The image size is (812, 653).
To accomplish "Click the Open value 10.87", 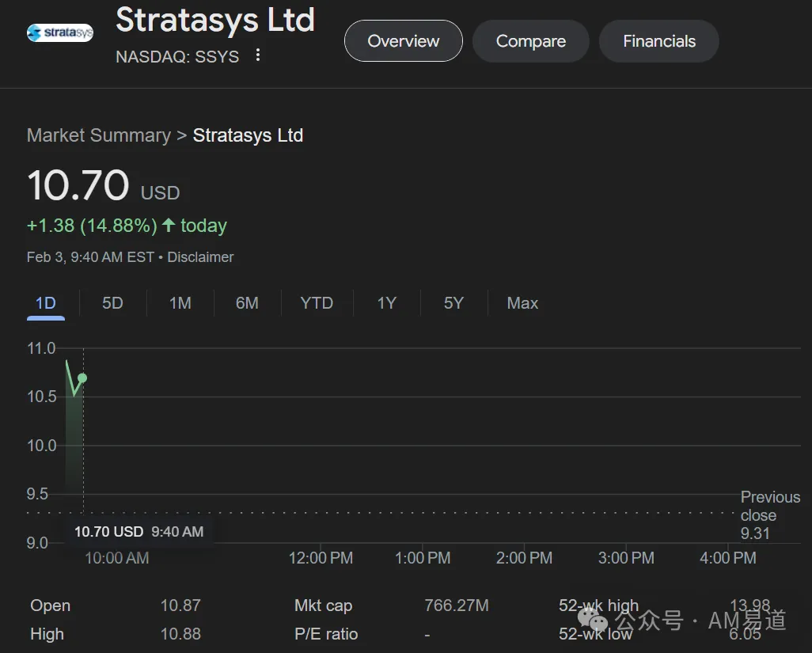I will [x=180, y=606].
